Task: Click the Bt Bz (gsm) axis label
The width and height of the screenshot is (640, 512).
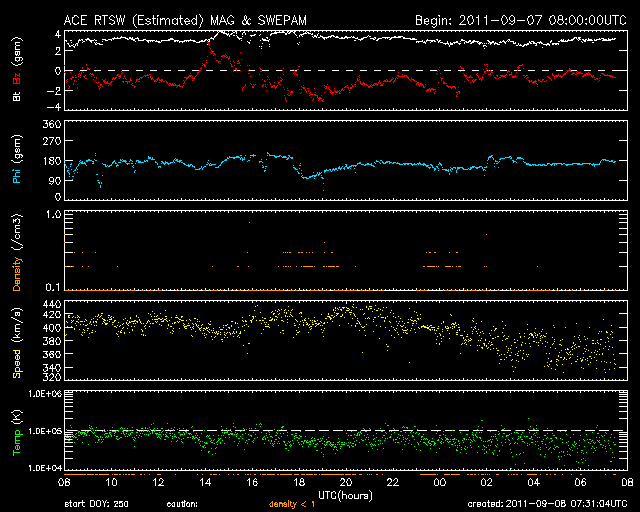Action: coord(17,70)
